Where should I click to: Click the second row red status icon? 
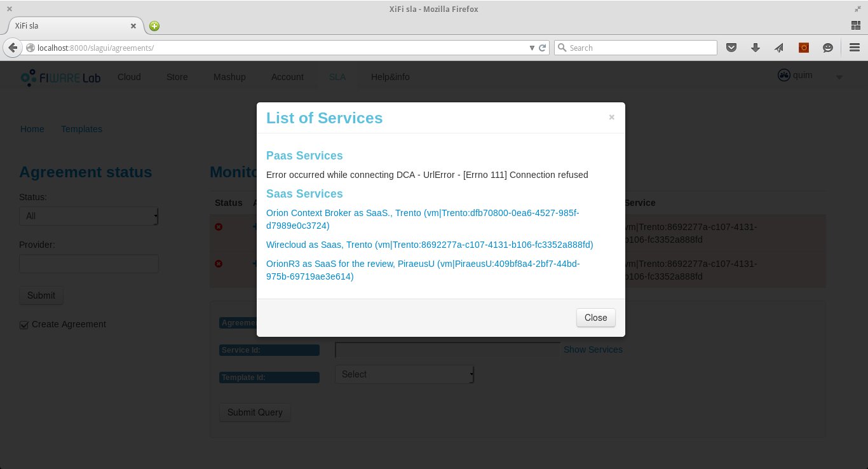[219, 264]
